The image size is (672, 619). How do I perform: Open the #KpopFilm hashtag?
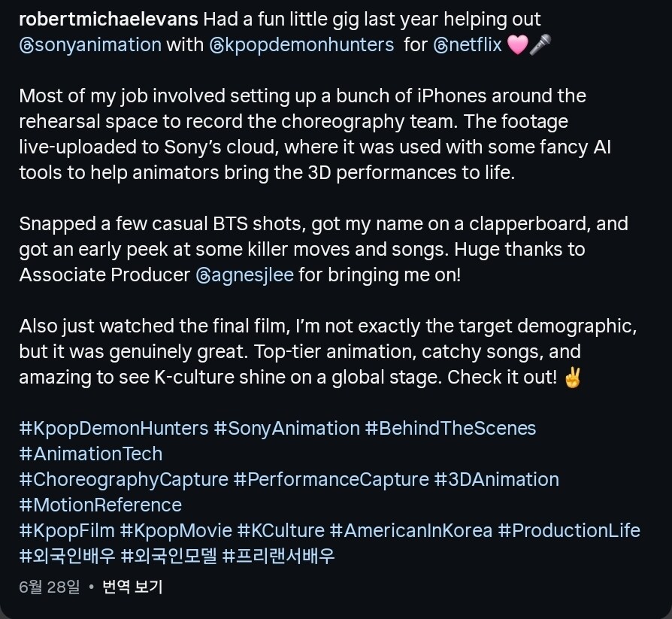click(x=67, y=531)
